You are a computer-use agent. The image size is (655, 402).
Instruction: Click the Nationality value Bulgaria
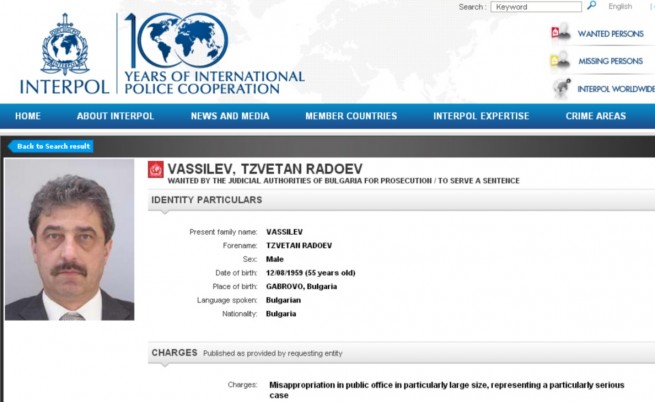[x=281, y=314]
